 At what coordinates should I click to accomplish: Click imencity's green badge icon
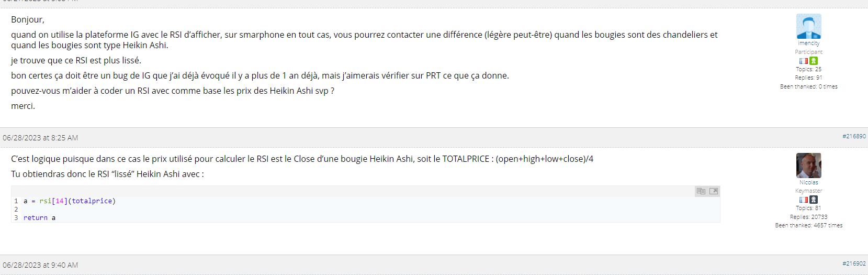click(814, 61)
